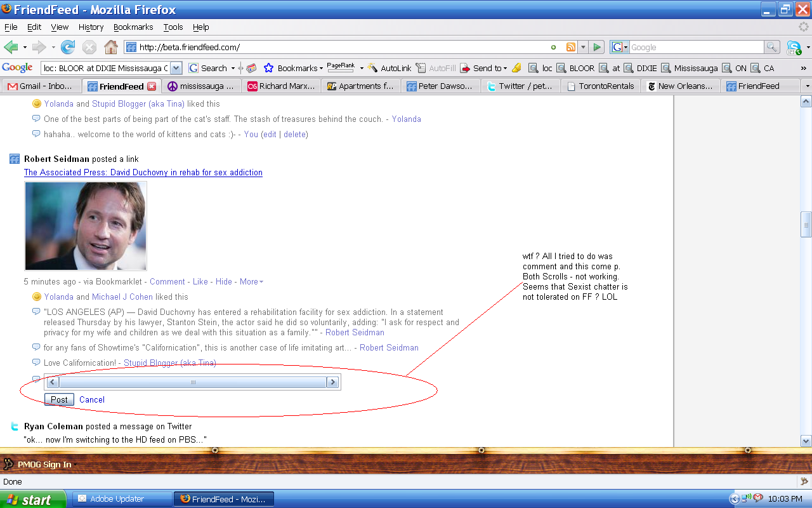Expand the More options on Robert Seidman's post
The width and height of the screenshot is (812, 508).
[x=251, y=281]
